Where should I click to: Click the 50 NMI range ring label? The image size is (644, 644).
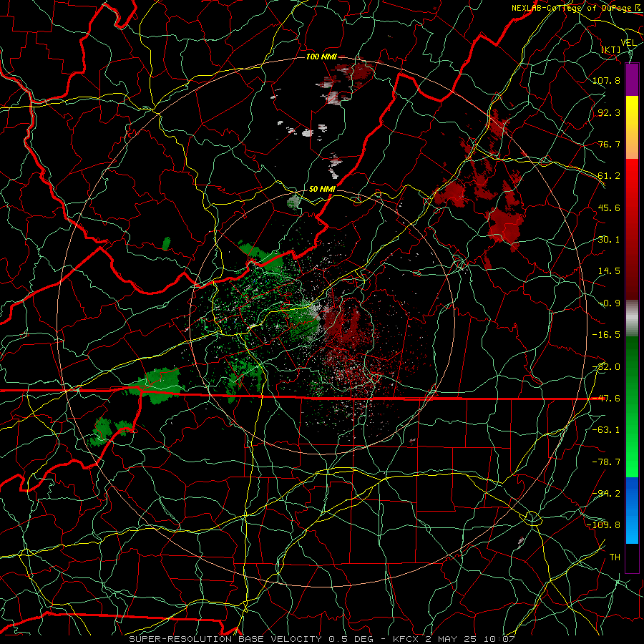pos(322,190)
